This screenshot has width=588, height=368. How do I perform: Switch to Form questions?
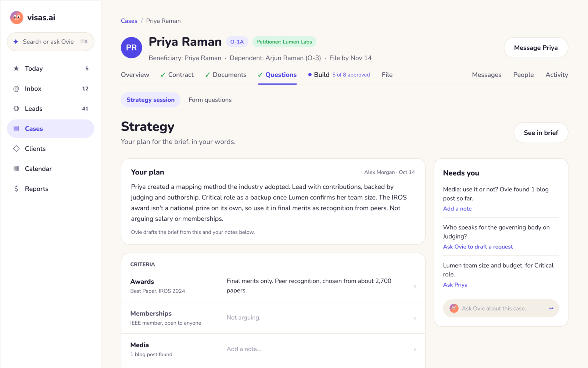pyautogui.click(x=210, y=100)
